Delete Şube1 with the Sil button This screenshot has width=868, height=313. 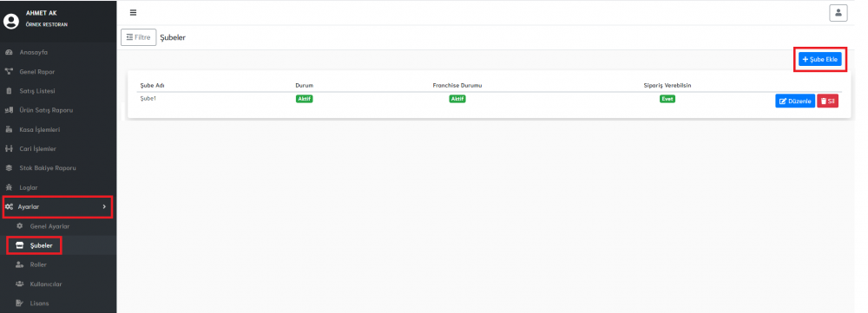[827, 101]
